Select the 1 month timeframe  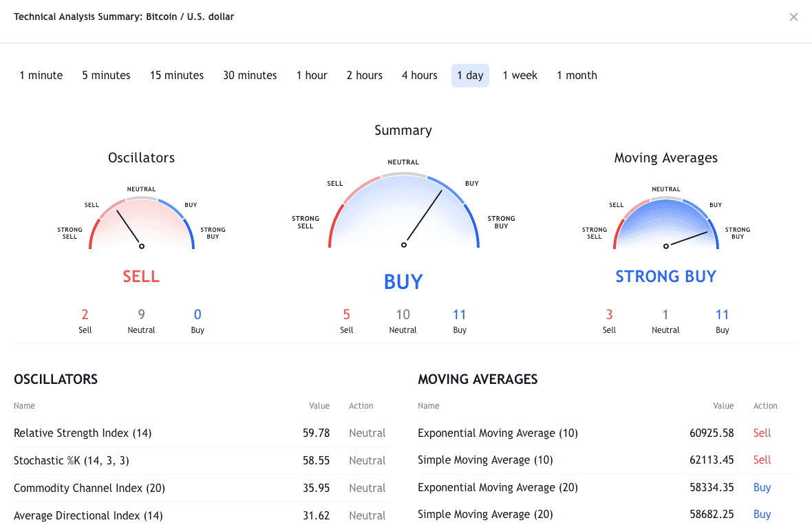[x=577, y=76]
